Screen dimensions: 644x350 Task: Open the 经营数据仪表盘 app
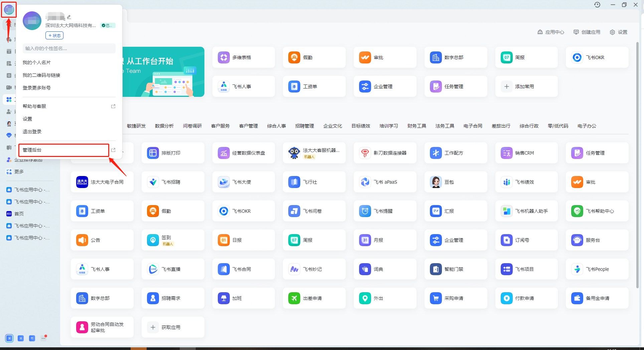pos(244,153)
